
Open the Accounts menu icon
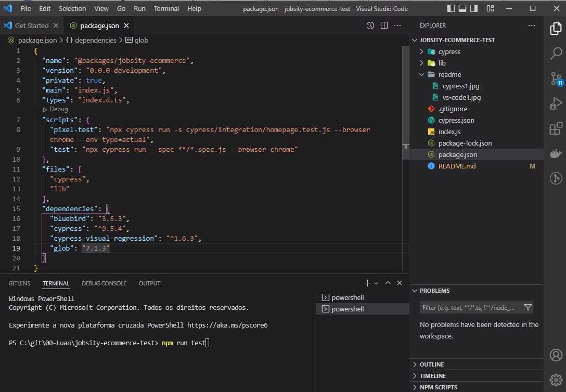point(556,355)
